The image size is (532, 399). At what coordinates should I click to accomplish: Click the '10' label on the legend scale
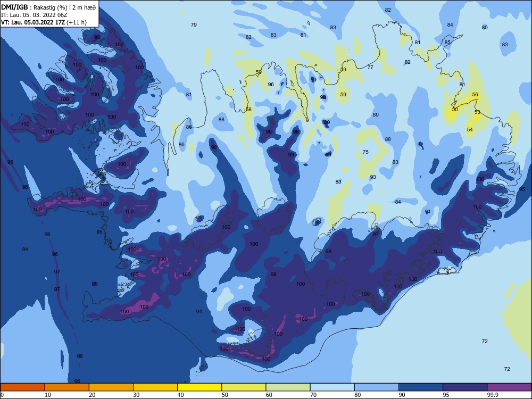point(48,395)
